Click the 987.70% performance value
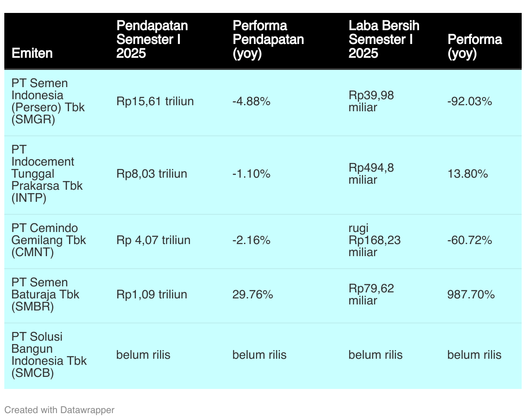 (x=471, y=295)
